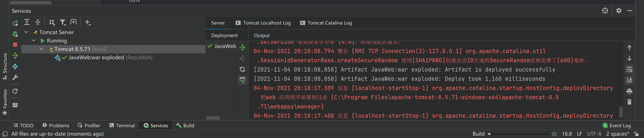Toggle scroll to end of output
644x138 pixels.
(x=629, y=80)
